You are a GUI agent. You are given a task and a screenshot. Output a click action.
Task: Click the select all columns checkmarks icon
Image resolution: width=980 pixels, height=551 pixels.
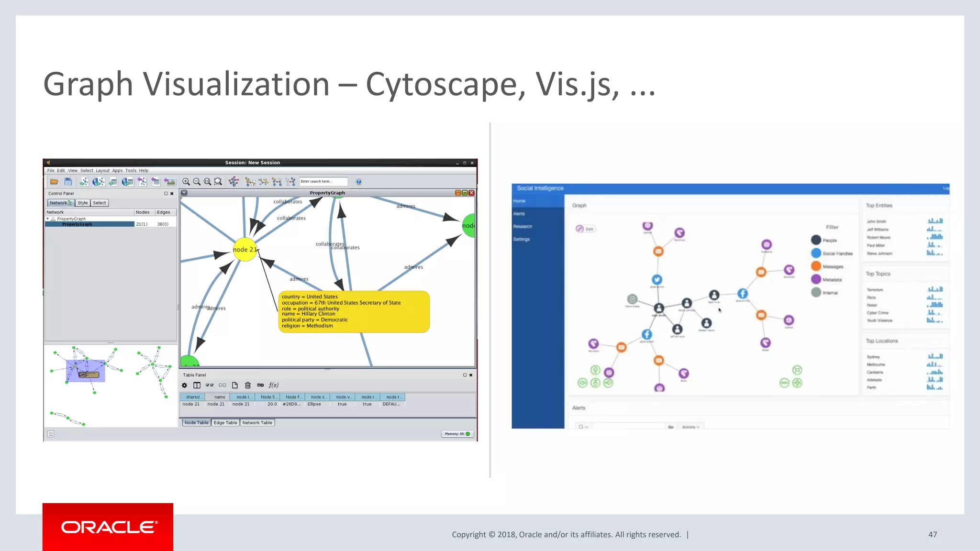pyautogui.click(x=210, y=385)
